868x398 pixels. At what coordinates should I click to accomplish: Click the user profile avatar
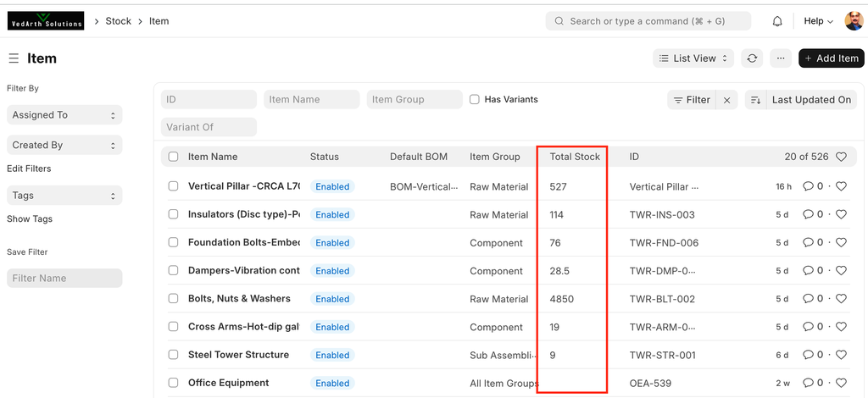coord(854,21)
